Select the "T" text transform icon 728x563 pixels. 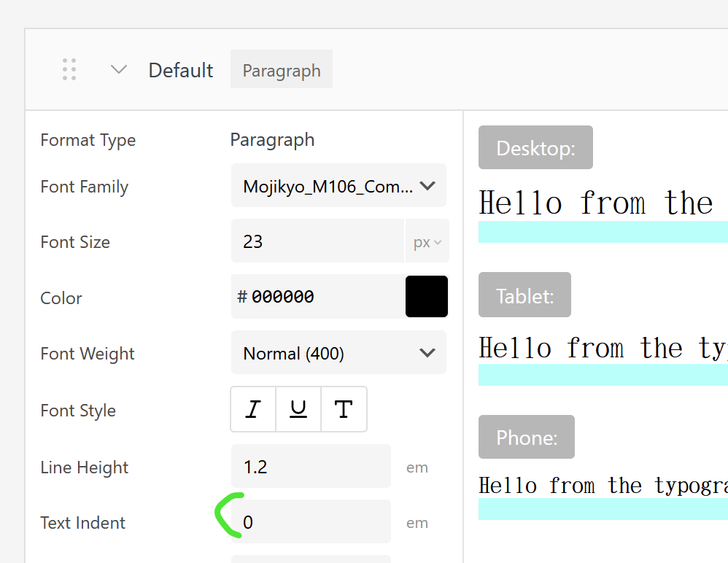[344, 409]
